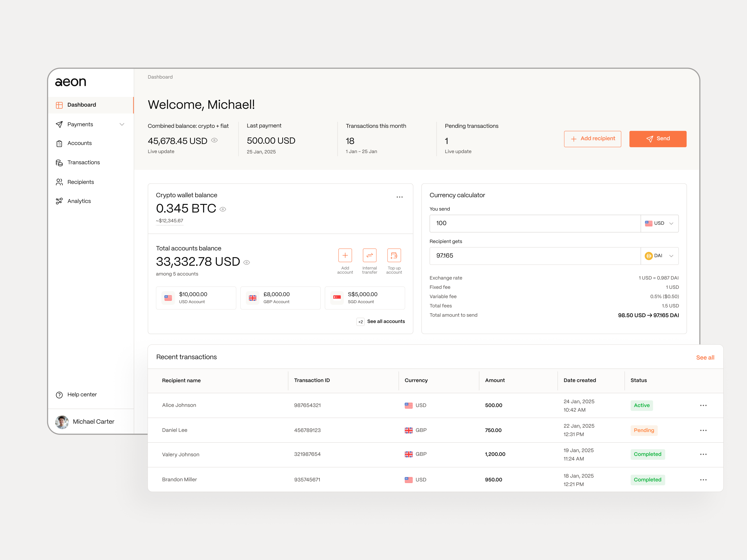Toggle visibility of the 0.345 BTC balance
The image size is (747, 560).
222,209
